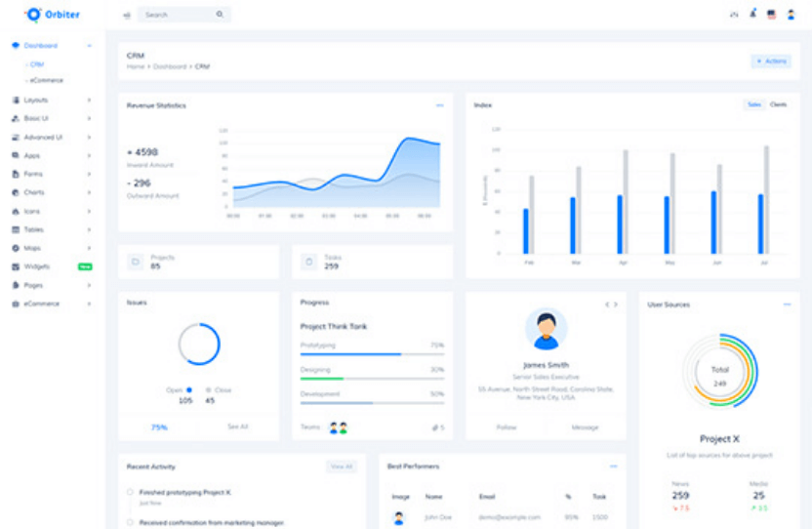Click James Smith's avatar

tap(546, 329)
